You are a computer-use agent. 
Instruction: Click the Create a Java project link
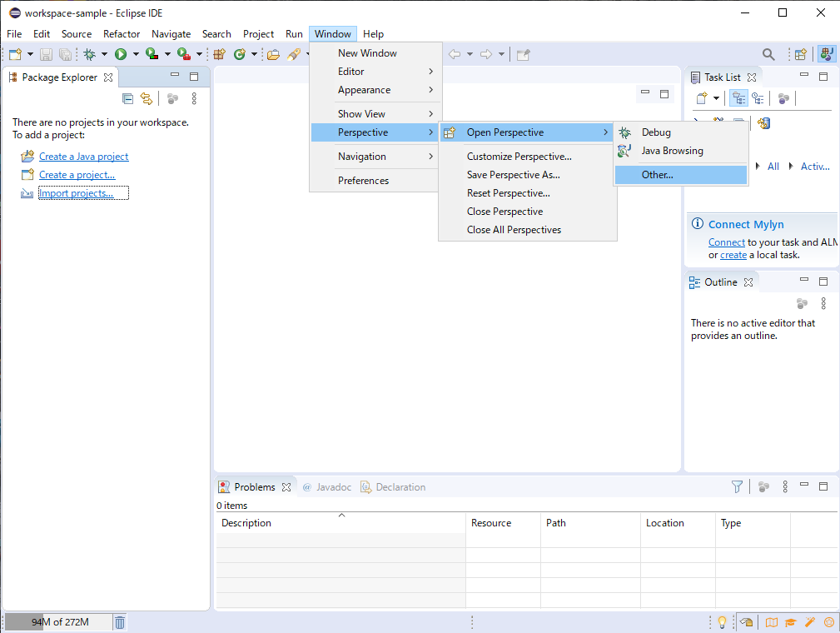pyautogui.click(x=83, y=157)
